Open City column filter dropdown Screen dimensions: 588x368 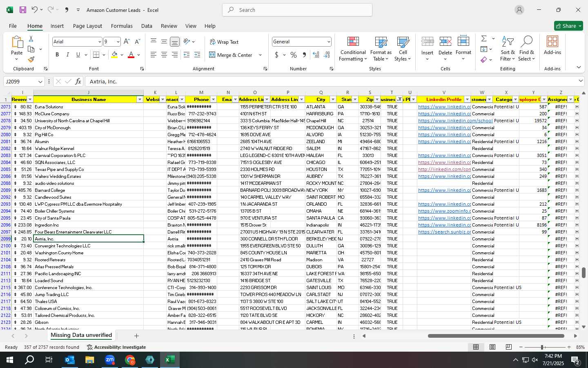333,100
